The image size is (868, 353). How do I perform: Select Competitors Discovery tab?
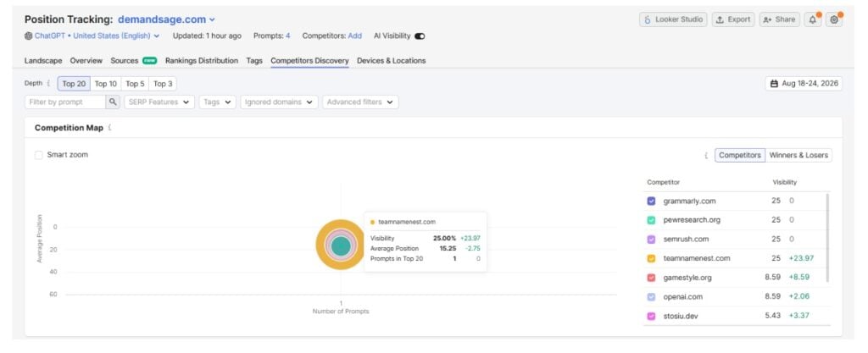point(309,61)
